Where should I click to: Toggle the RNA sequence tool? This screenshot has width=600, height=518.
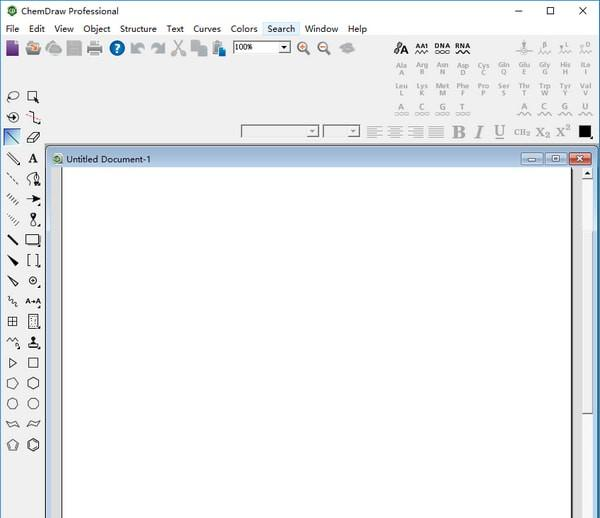462,48
